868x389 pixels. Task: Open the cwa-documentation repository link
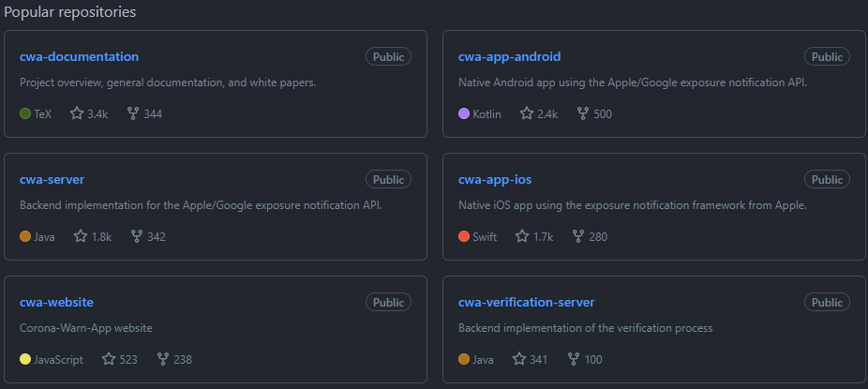pyautogui.click(x=79, y=57)
